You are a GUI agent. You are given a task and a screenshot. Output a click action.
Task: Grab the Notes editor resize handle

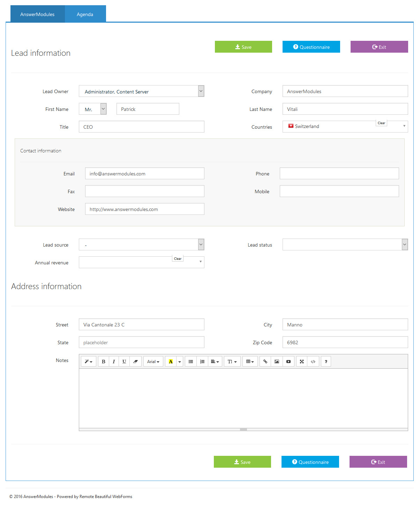(243, 429)
